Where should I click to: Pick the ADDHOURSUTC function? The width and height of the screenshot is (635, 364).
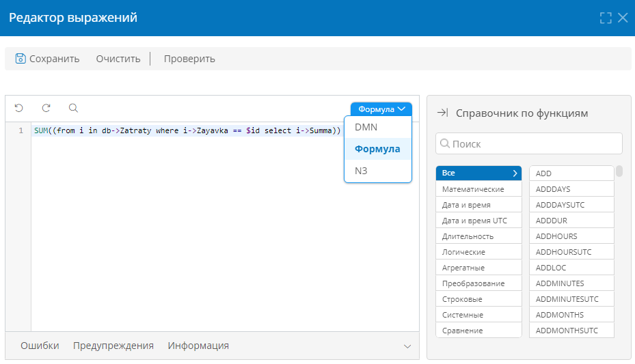pos(571,252)
